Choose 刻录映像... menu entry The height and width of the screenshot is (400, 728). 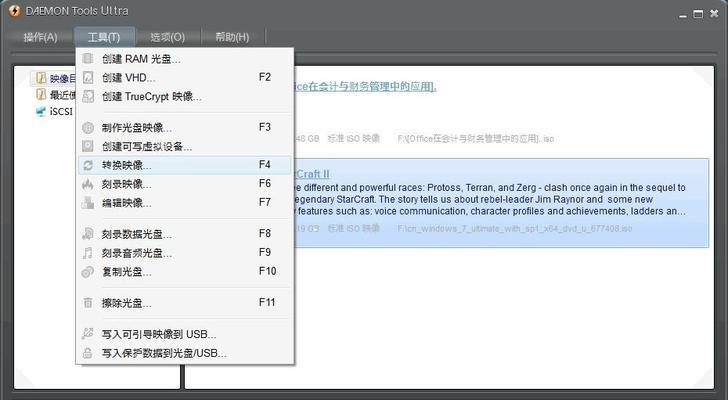point(185,184)
